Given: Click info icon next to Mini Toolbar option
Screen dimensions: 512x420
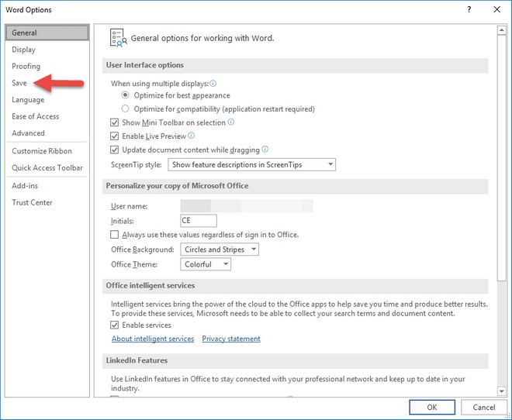Looking at the screenshot, I should 231,122.
